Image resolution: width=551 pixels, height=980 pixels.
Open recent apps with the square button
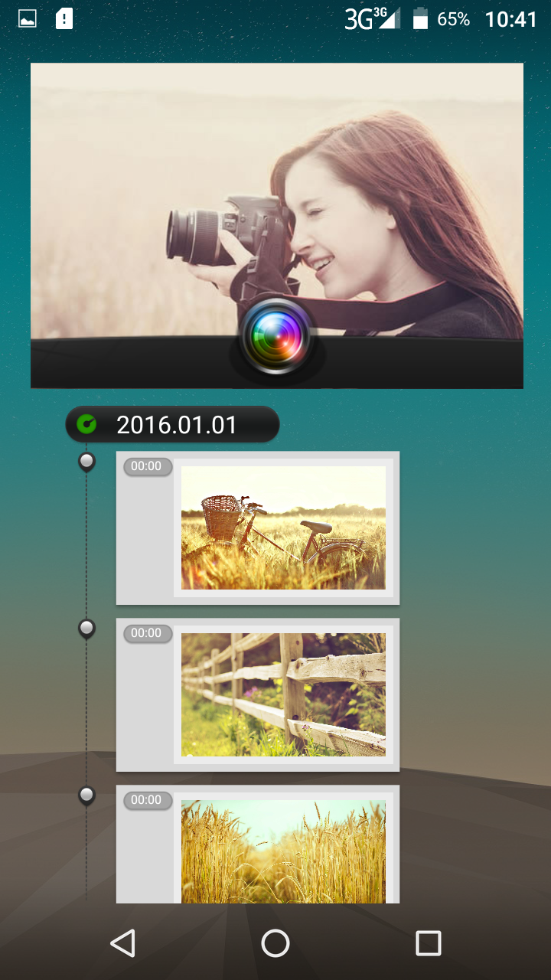tap(428, 943)
